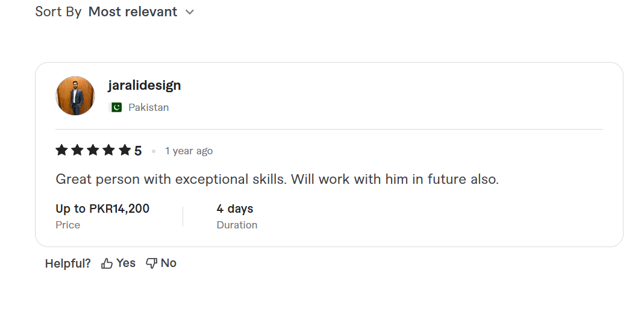644x314 pixels.
Task: Click the second rating star
Action: [x=77, y=150]
